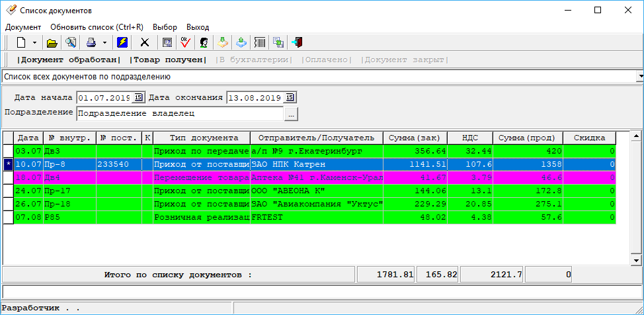Click the table scrollbar down arrow
Viewport: 644px width, 315px height.
click(x=636, y=261)
